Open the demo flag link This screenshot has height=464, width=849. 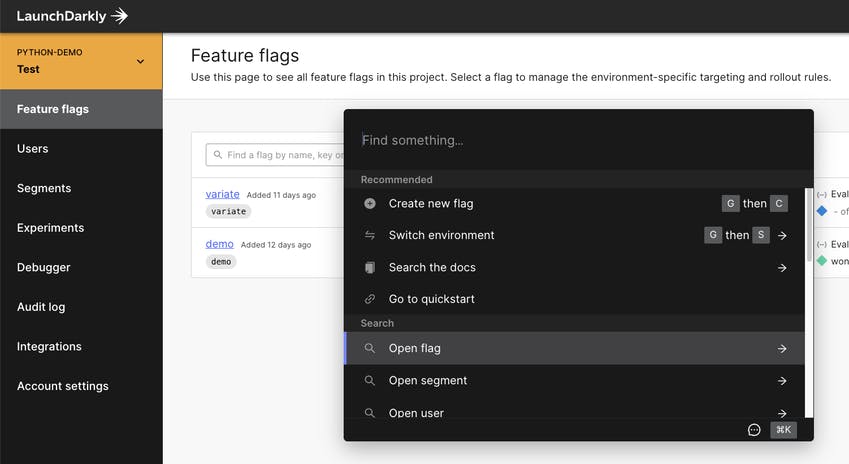tap(219, 244)
